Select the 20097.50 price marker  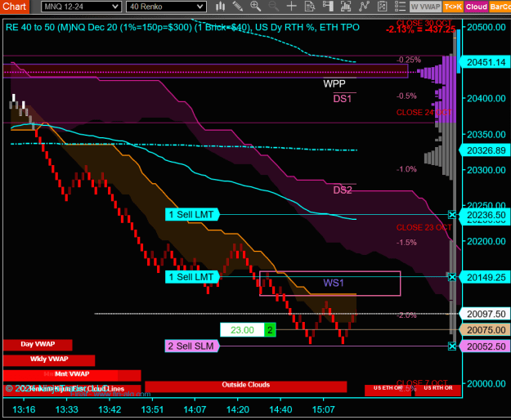pyautogui.click(x=485, y=314)
